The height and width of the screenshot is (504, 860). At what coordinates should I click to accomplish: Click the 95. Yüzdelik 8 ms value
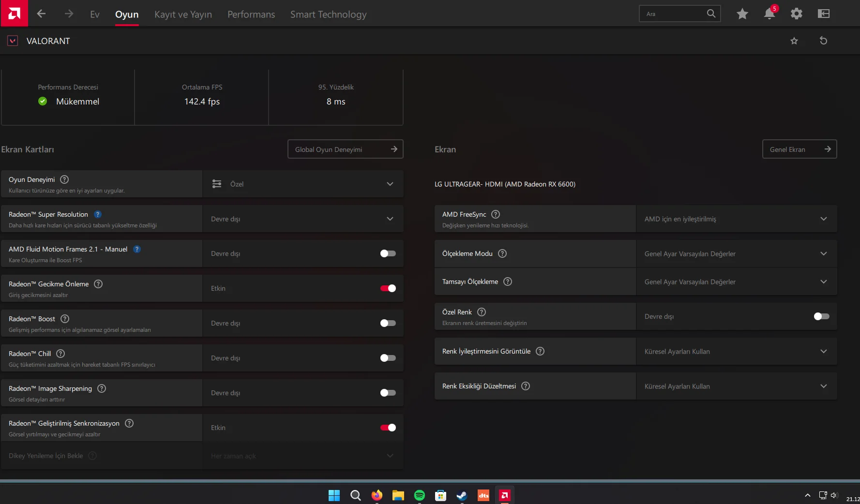(336, 102)
